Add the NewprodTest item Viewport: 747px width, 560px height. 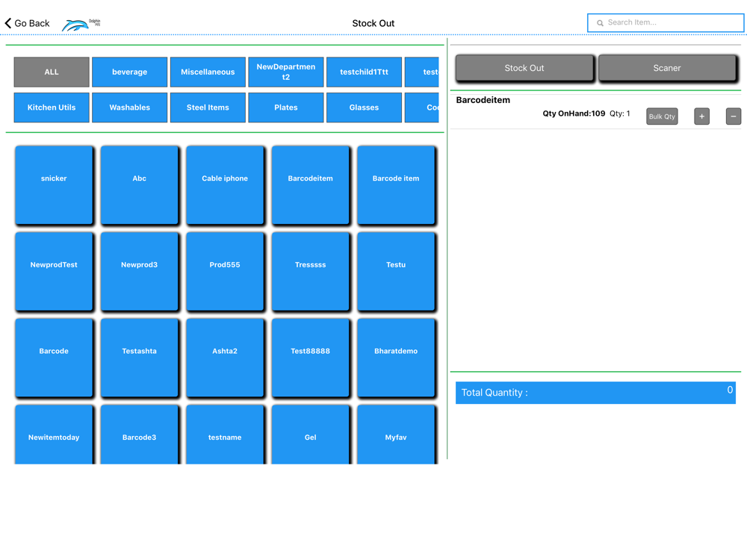(54, 271)
